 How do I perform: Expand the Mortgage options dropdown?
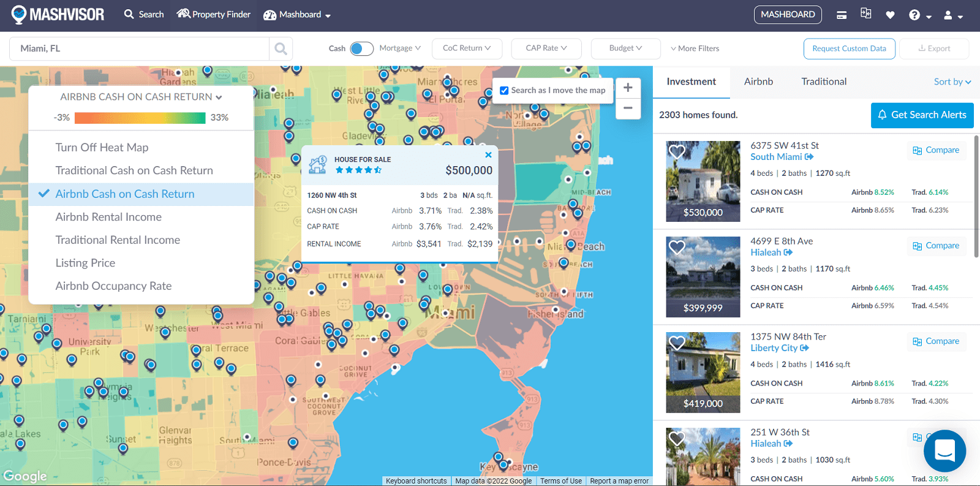[x=400, y=48]
